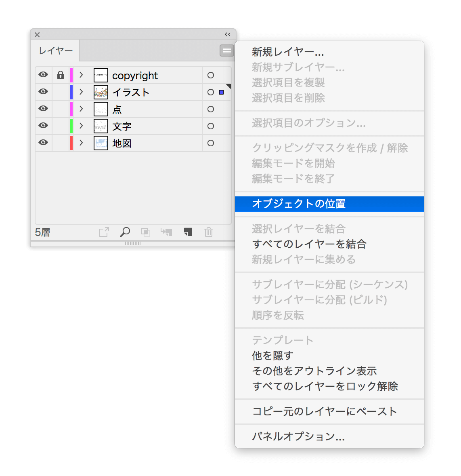Close the Layers panel with X icon
461x476 pixels.
[37, 35]
